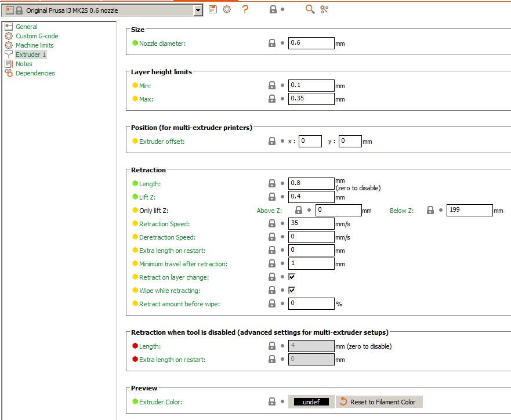Click the lock icon for Deretraction Speed
511x420 pixels.
tap(272, 237)
